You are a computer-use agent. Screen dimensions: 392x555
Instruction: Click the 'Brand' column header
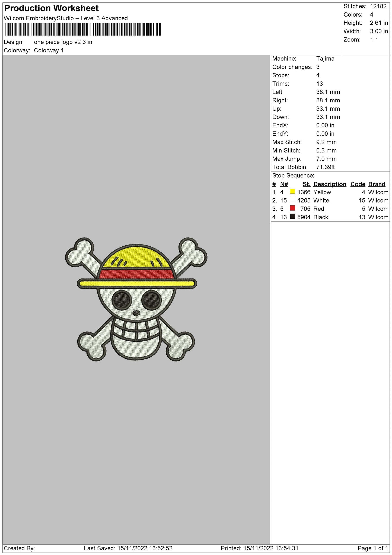point(377,184)
